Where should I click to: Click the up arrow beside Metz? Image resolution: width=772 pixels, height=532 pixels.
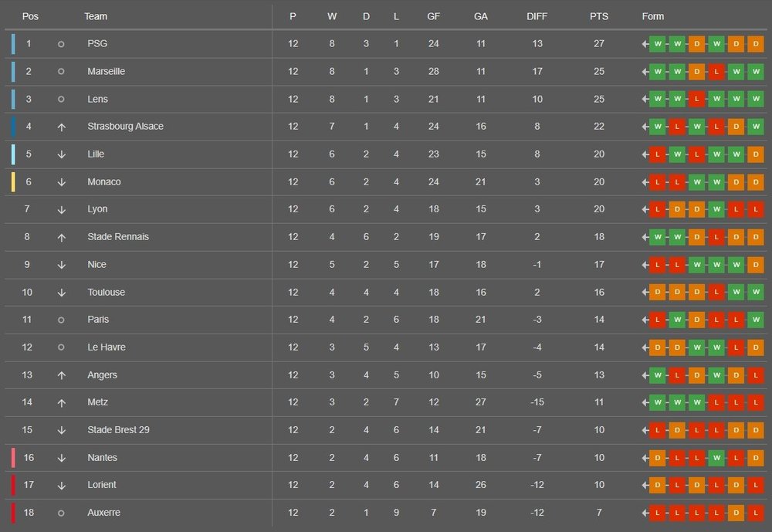pyautogui.click(x=61, y=402)
